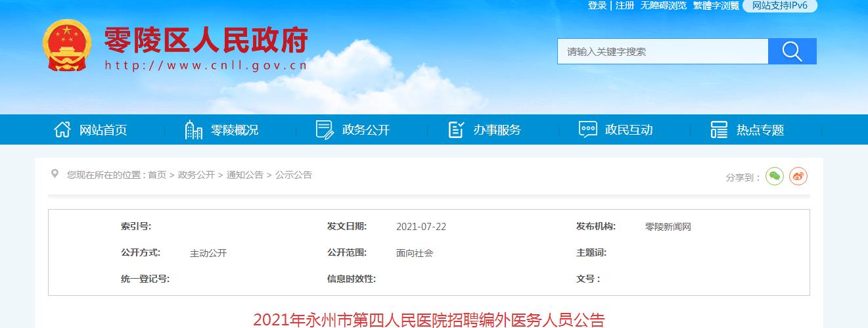Open the 政务公开 menu item
The image size is (868, 328).
click(x=366, y=130)
